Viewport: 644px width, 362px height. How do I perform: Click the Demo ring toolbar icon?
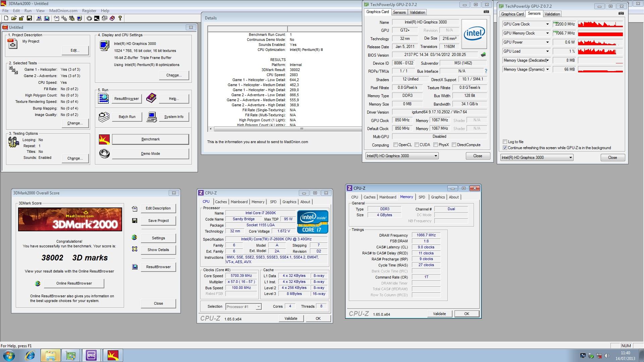[x=89, y=18]
